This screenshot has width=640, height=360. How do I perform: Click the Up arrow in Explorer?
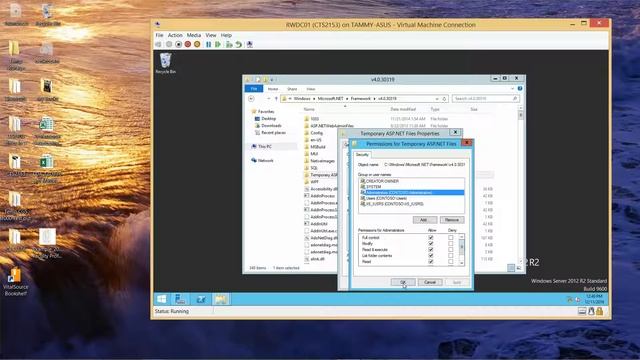point(276,99)
